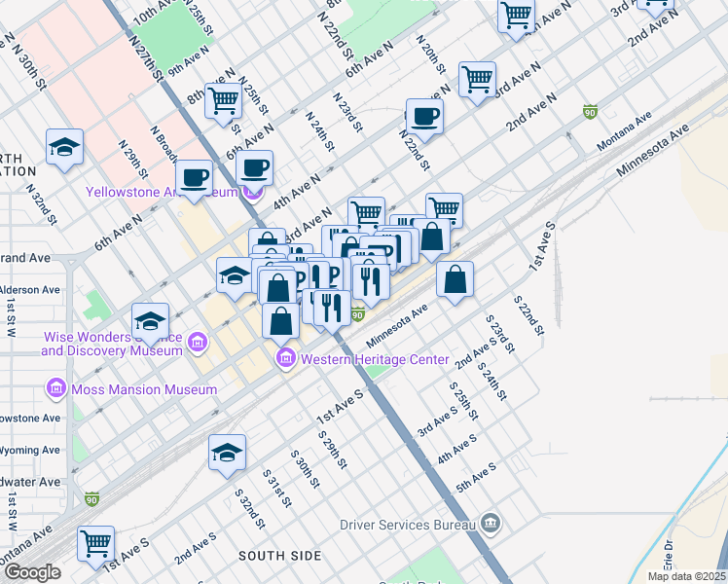The height and width of the screenshot is (584, 728).
Task: Click the Driver Services Bureau pin icon
Action: tap(491, 524)
